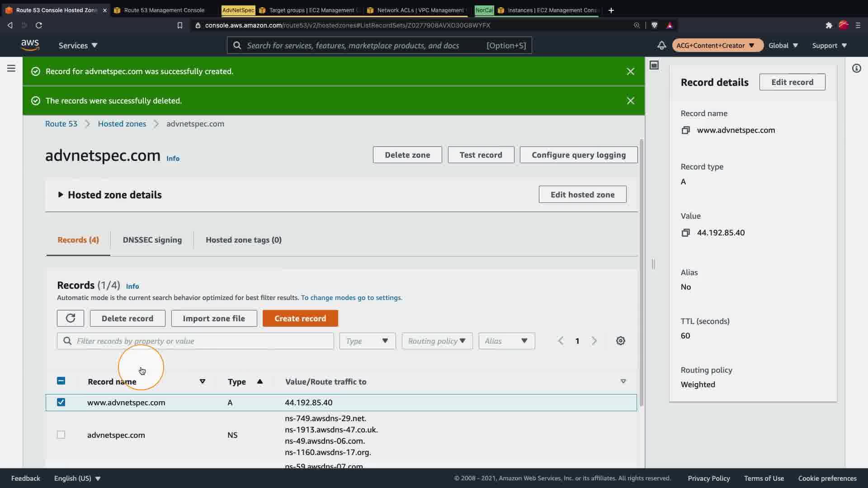
Task: Copy the 44.192.85.40 value icon
Action: point(685,233)
